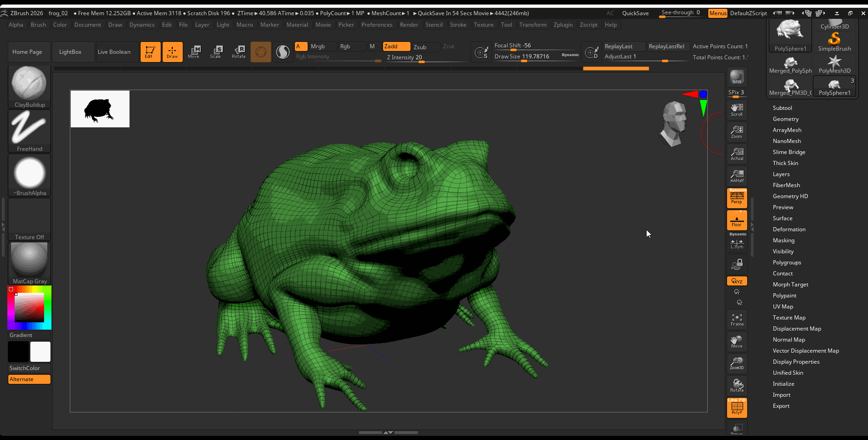This screenshot has height=440, width=868.
Task: Click the Frame view icon
Action: click(x=737, y=320)
